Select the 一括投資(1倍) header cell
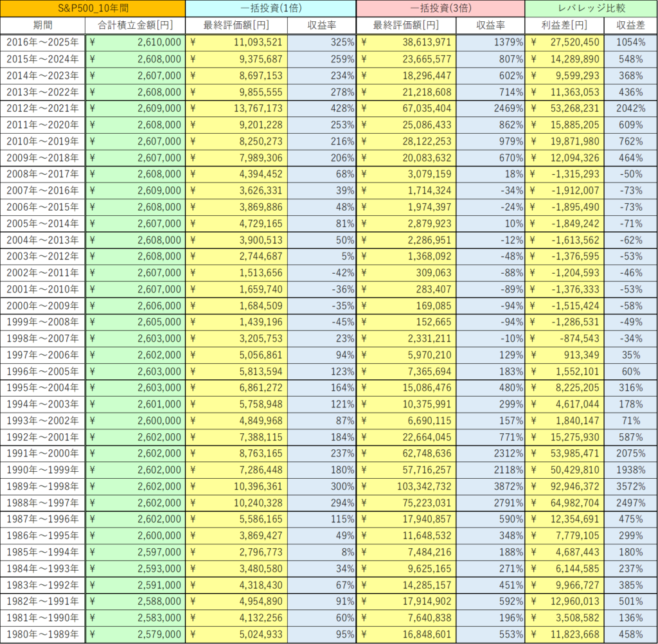658x644 pixels. pos(270,8)
